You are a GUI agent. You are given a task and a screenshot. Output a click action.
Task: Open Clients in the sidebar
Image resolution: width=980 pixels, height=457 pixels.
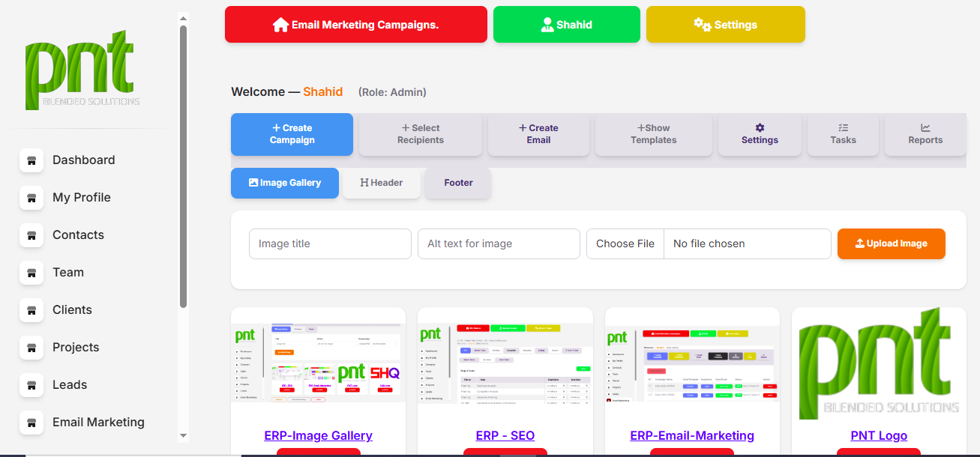click(x=72, y=310)
